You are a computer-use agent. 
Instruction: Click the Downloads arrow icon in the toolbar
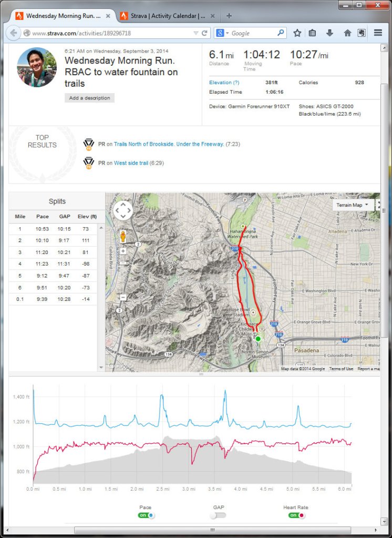coord(329,32)
